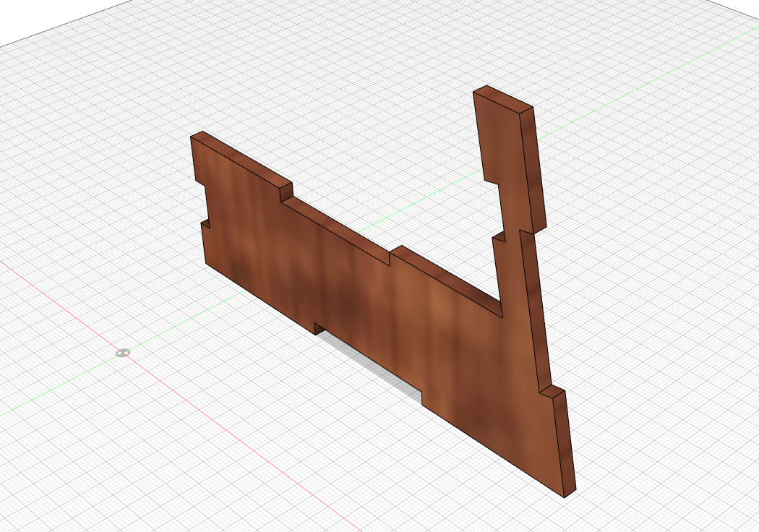
Task: Select the narrow right side face of the upright arm
Action: [x=533, y=169]
